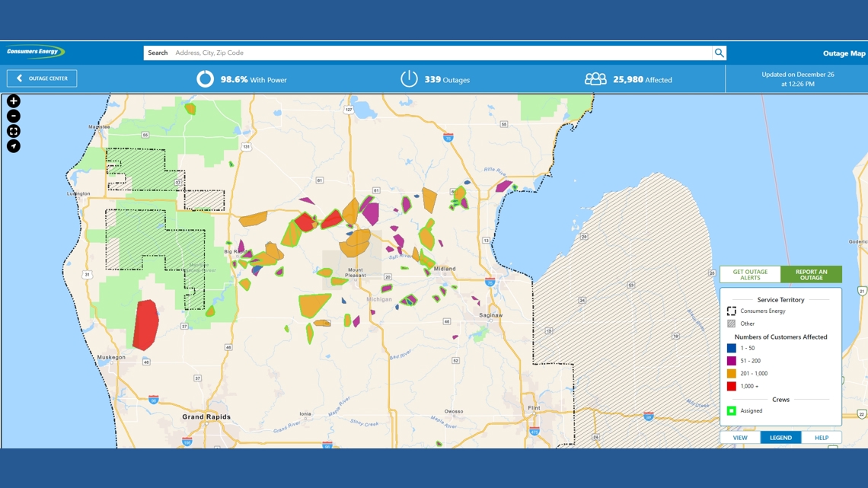This screenshot has height=488, width=868.
Task: Click the Consumers Energy logo
Action: coord(37,52)
